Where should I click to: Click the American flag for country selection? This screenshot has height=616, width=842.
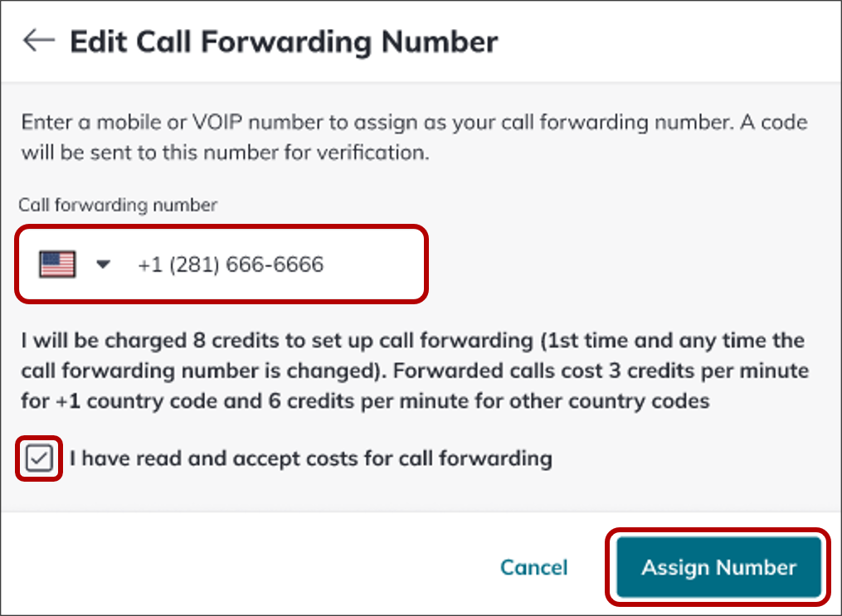tap(58, 263)
